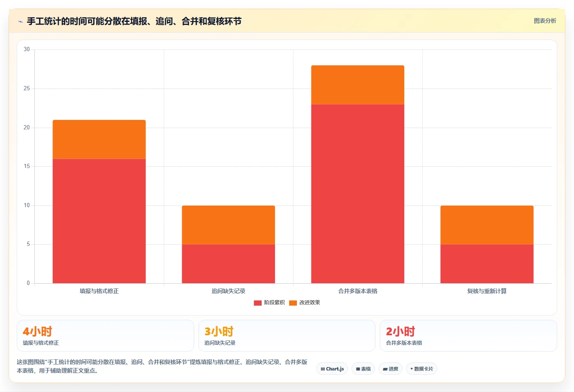Click the orange segment of 合并多版本表格 bar
The height and width of the screenshot is (392, 574).
(x=358, y=85)
